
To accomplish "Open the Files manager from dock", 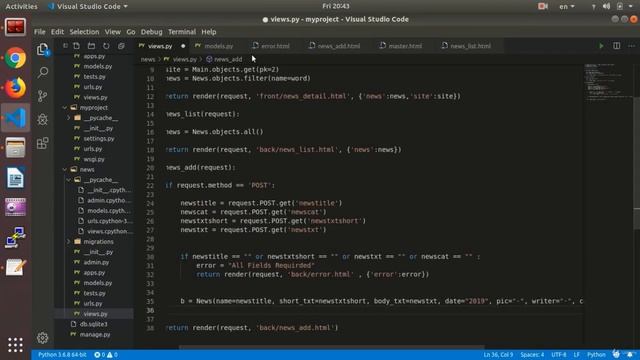I will 15,148.
